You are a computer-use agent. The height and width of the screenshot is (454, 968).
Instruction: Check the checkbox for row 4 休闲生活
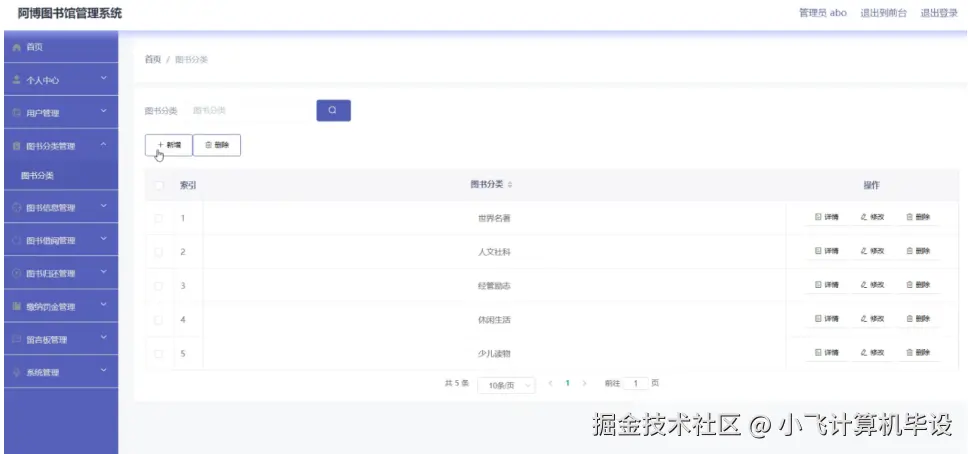159,320
